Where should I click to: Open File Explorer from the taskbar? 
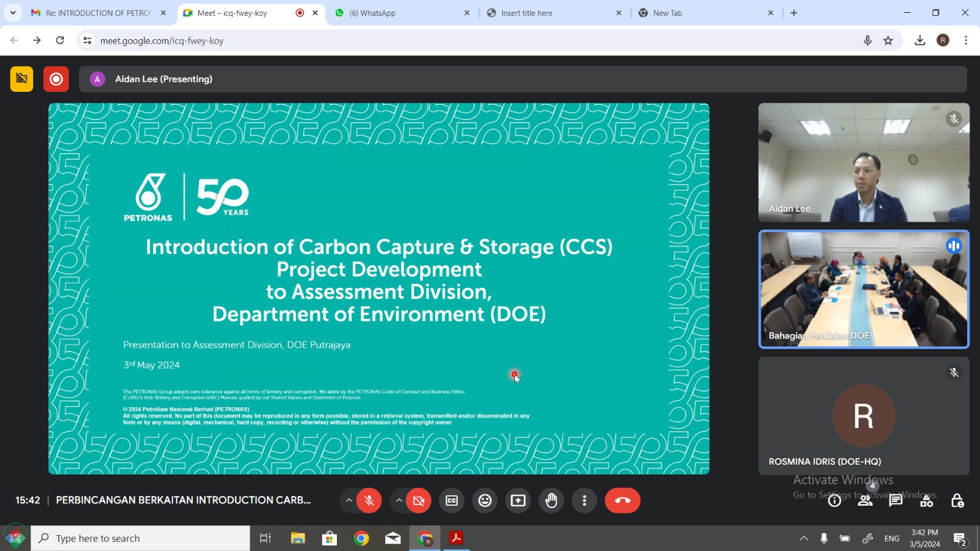pos(298,538)
